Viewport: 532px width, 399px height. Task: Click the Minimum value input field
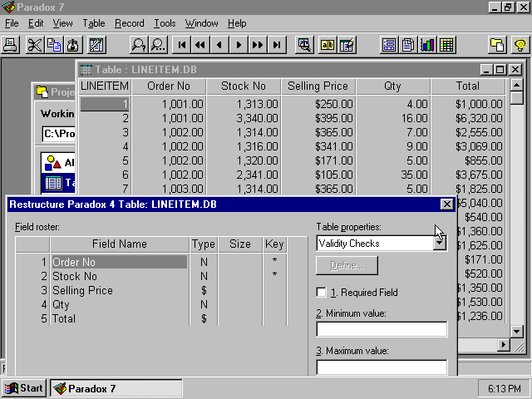coord(382,329)
